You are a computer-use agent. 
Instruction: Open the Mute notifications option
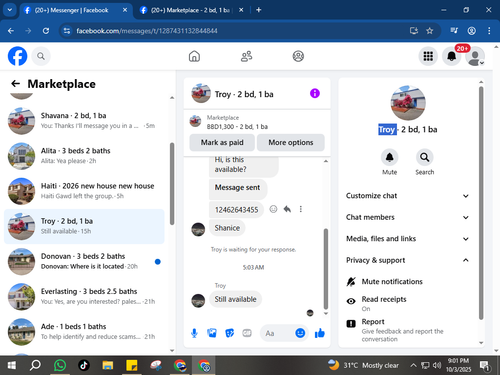409,282
